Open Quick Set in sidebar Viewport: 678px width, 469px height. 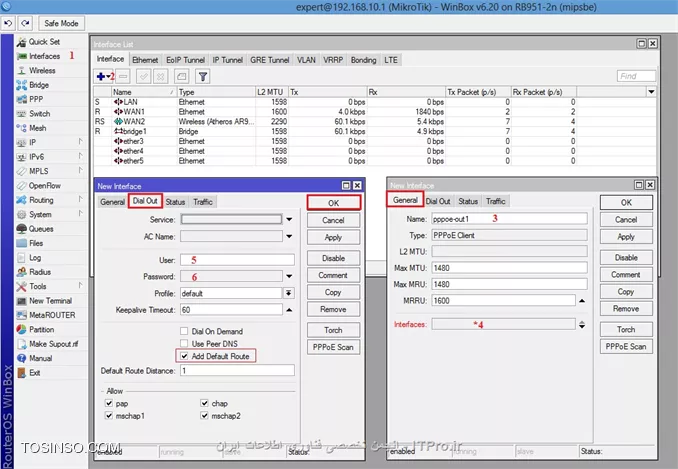[x=38, y=42]
